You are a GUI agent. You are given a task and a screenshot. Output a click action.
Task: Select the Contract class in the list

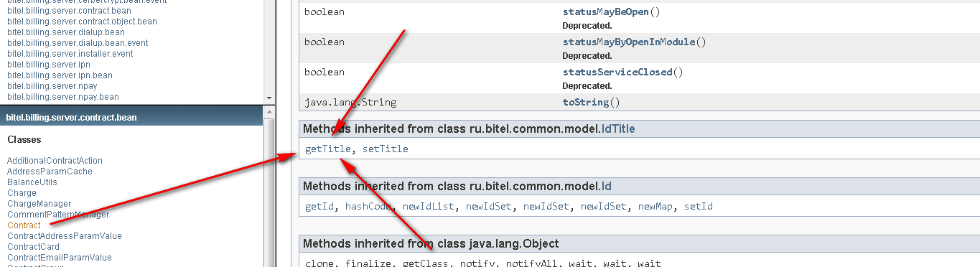point(24,225)
